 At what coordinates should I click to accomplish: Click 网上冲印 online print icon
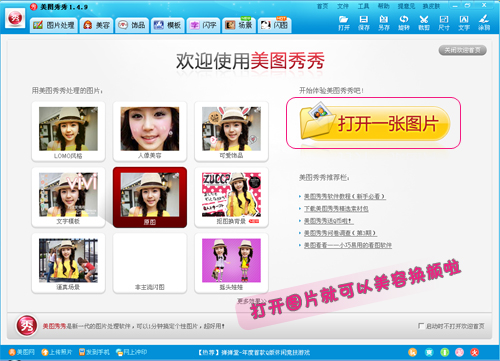coord(131,352)
